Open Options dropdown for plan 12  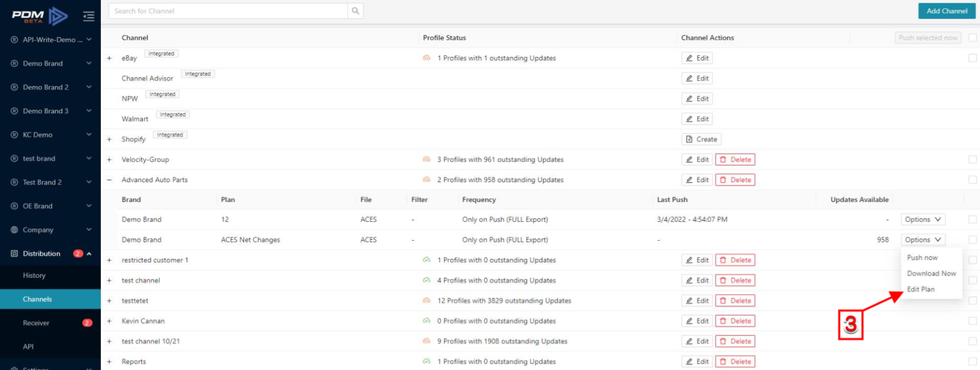pyautogui.click(x=923, y=219)
